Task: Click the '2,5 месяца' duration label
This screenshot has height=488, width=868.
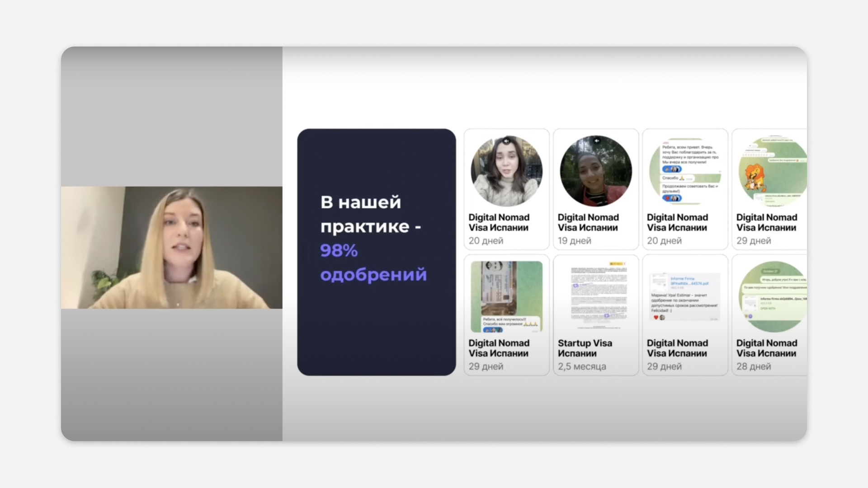Action: 582,366
